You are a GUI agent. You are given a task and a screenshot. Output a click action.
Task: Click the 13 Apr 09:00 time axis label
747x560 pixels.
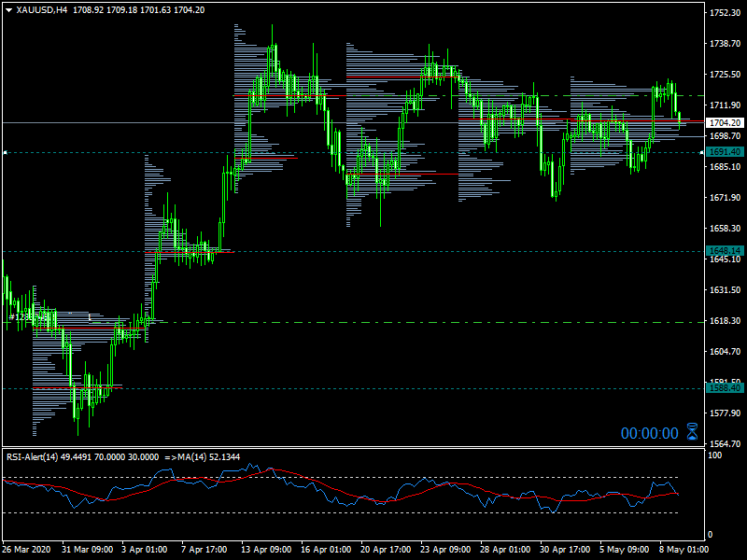[265, 550]
